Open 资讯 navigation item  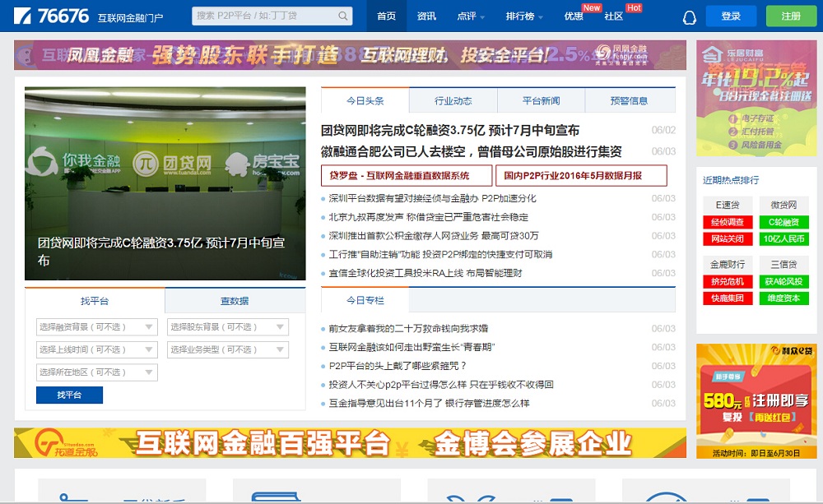426,16
